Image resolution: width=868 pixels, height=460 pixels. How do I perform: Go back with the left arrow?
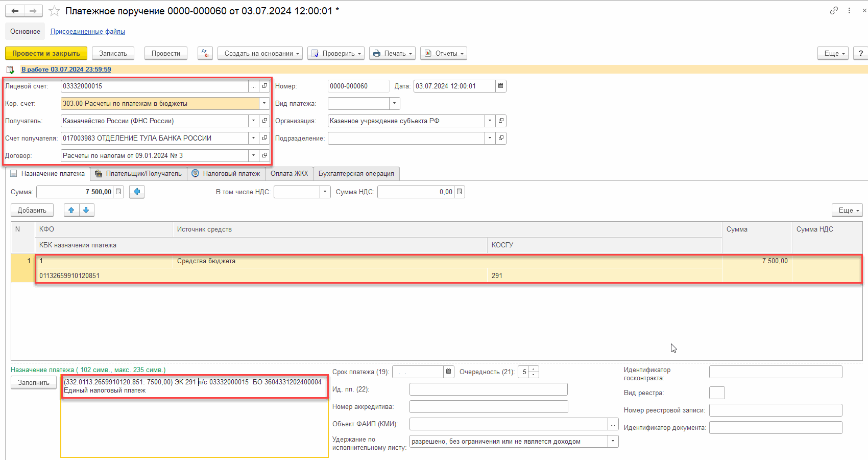click(15, 11)
